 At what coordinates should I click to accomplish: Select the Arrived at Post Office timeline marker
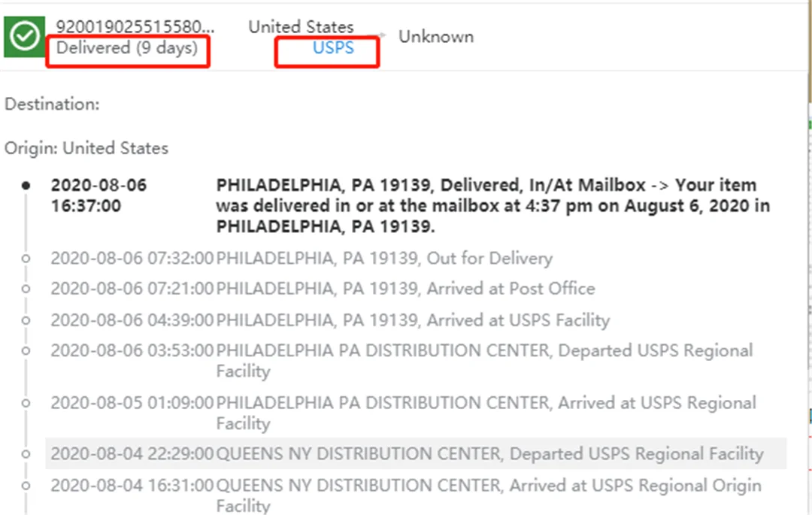coord(26,289)
